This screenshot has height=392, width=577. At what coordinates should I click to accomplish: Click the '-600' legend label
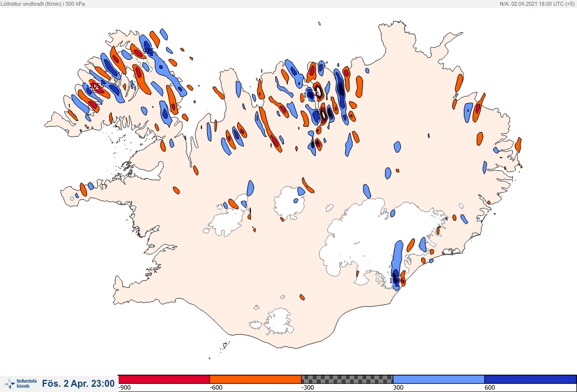[x=216, y=387]
